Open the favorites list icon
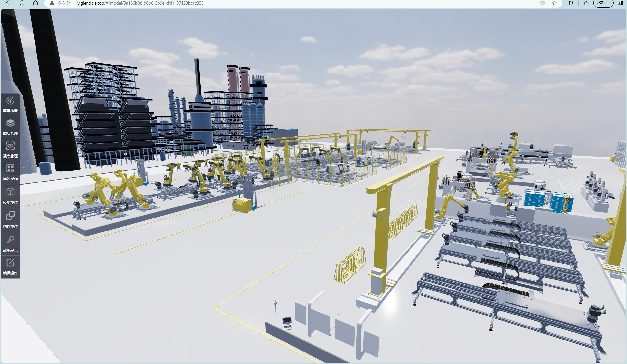 586,3
